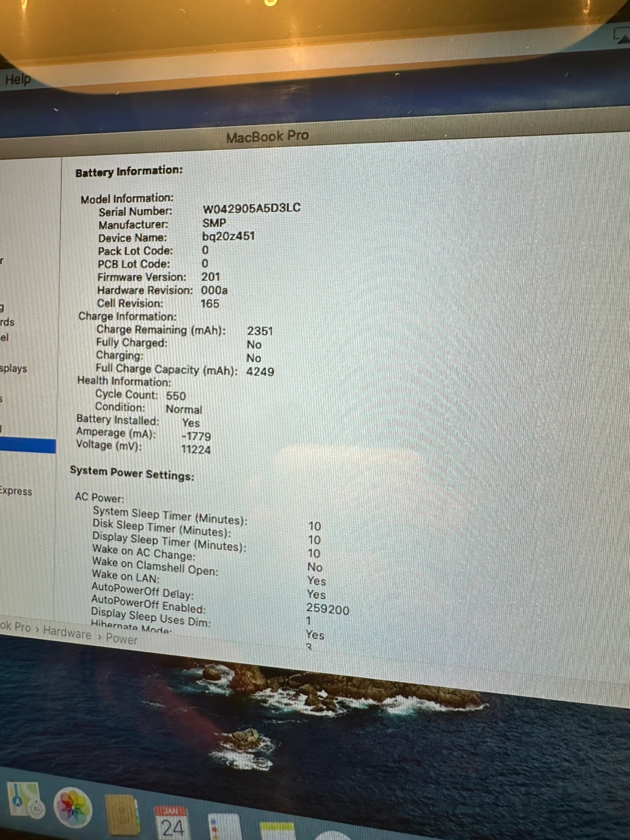The image size is (630, 840).
Task: Open the yellow Notes app in the Dock
Action: 277,831
